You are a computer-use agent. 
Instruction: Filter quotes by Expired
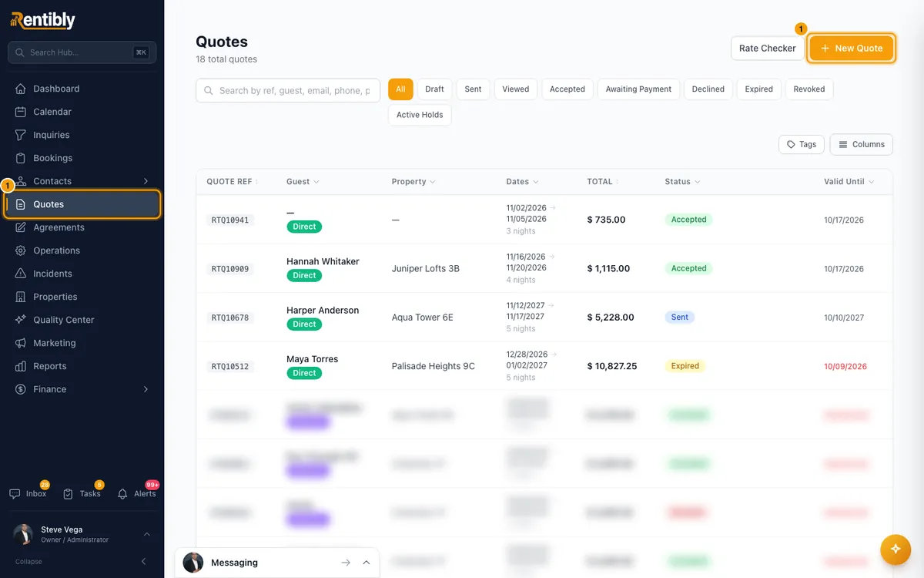point(759,89)
